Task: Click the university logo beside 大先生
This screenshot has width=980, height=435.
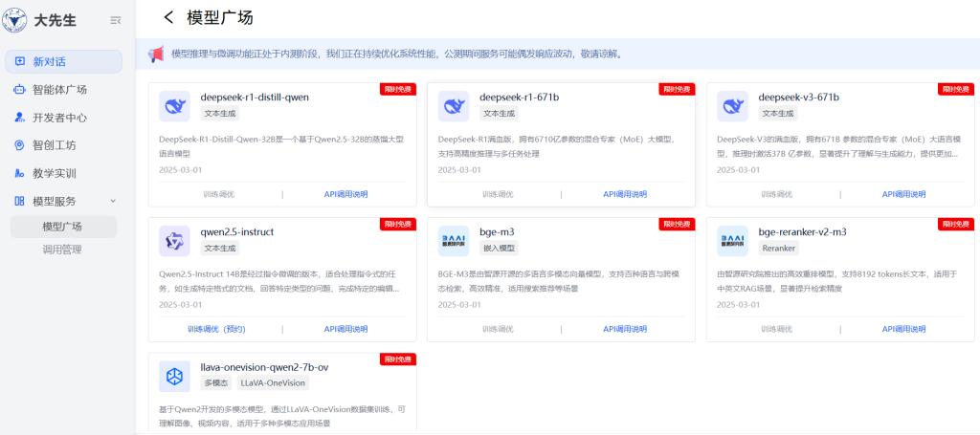Action: [14, 20]
